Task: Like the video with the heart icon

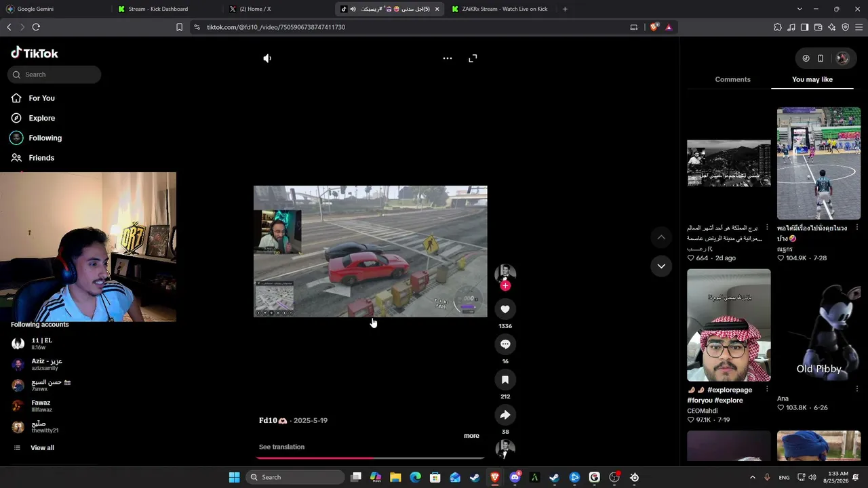Action: click(505, 309)
